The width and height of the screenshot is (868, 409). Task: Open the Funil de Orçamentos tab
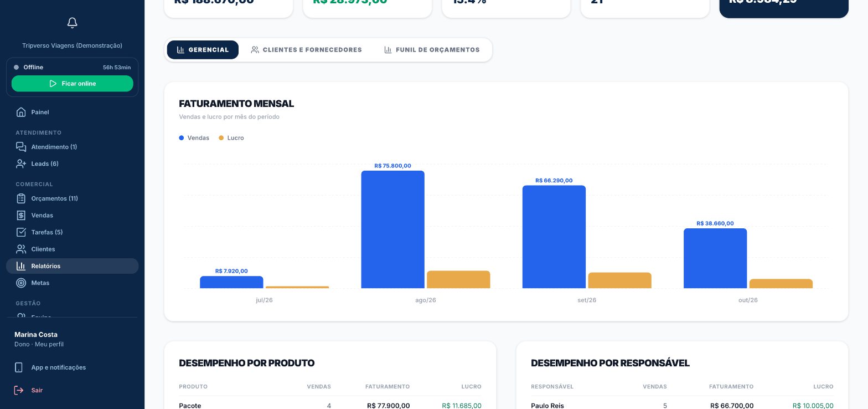[x=432, y=50]
